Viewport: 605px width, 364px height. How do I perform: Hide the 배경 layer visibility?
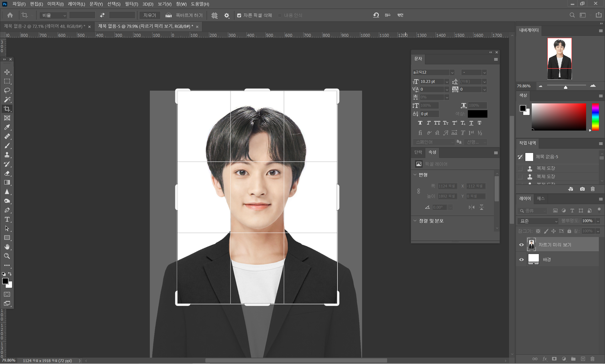click(522, 259)
